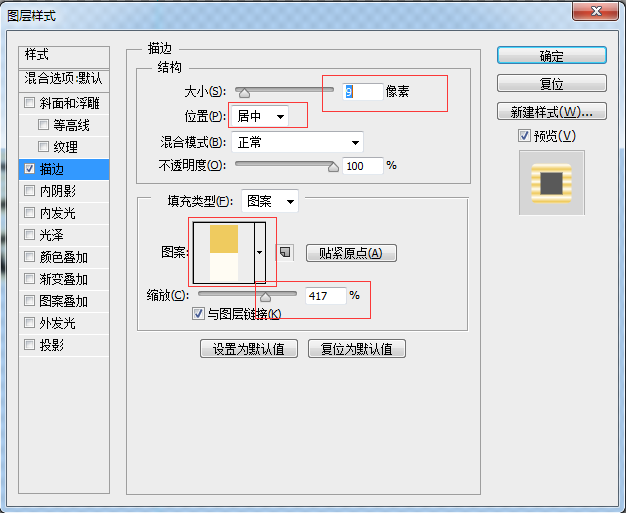Toggle 与图层链接 checkbox
This screenshot has height=513, width=626.
point(198,314)
